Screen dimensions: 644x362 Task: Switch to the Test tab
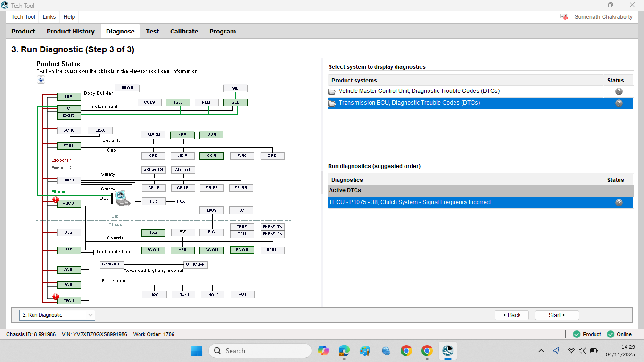point(152,31)
